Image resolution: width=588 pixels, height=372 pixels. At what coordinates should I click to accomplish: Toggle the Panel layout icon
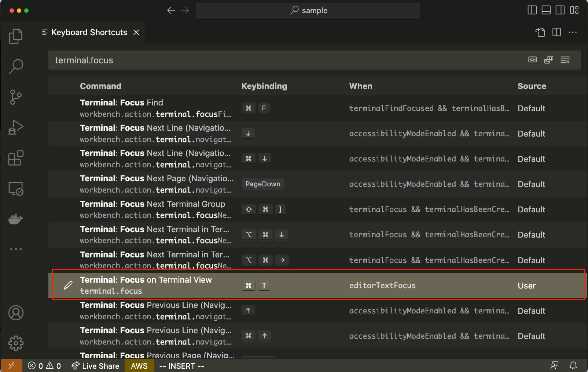point(546,10)
